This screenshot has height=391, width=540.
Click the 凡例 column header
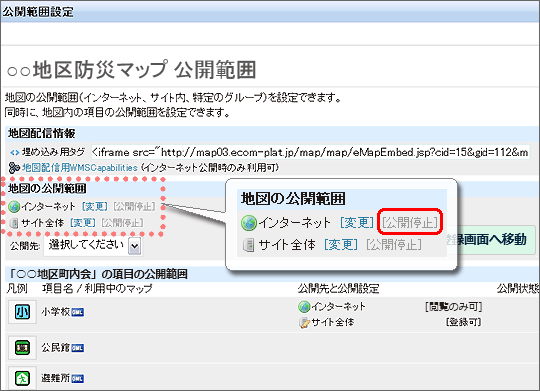pyautogui.click(x=17, y=288)
